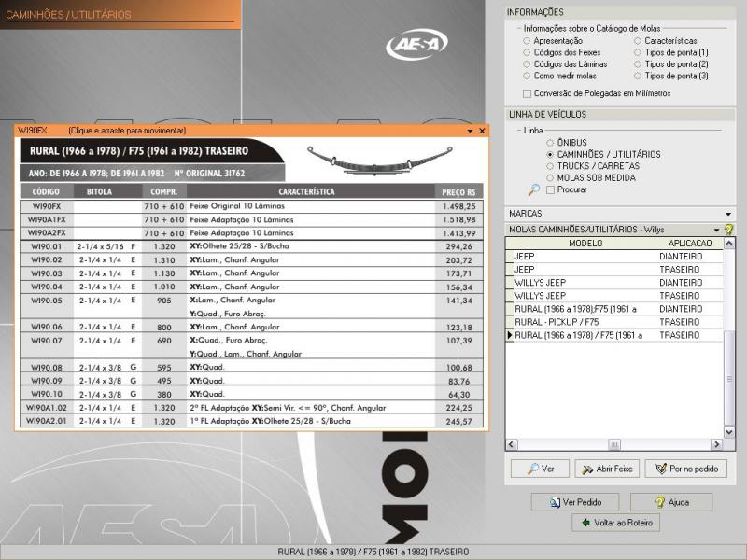This screenshot has height=560, width=747.
Task: Click the vertical scrollbar thumb of model list
Action: 729,379
